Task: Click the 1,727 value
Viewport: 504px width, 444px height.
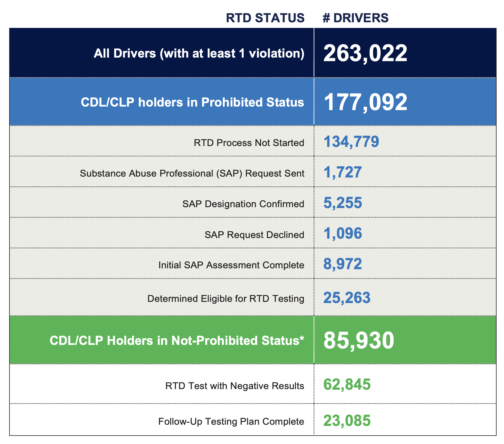Action: 343,172
